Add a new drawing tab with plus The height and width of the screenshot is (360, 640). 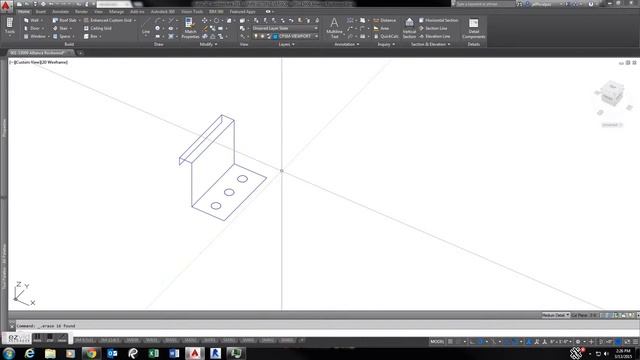click(x=80, y=53)
